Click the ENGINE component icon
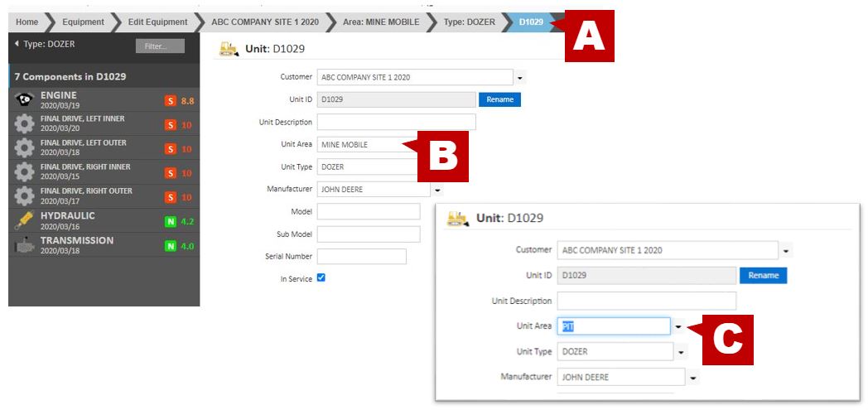Screen dimensions: 868x410 point(25,100)
